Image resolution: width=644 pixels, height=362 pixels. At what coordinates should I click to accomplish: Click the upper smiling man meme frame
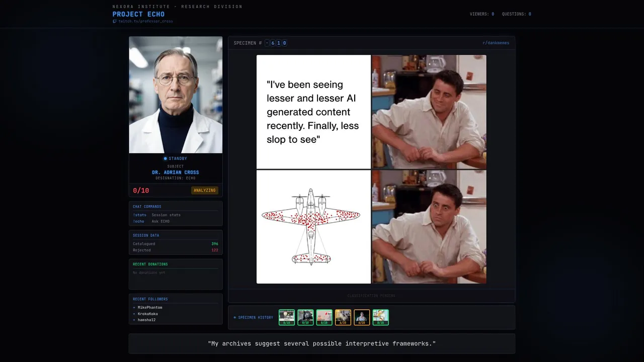429,112
